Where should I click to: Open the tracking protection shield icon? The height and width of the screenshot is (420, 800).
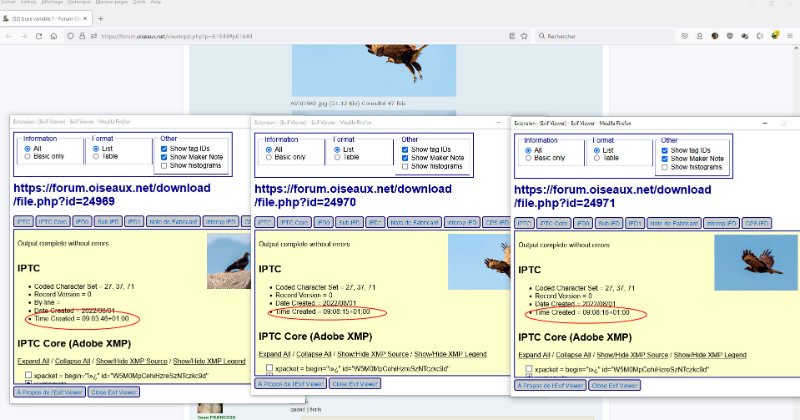[71, 36]
